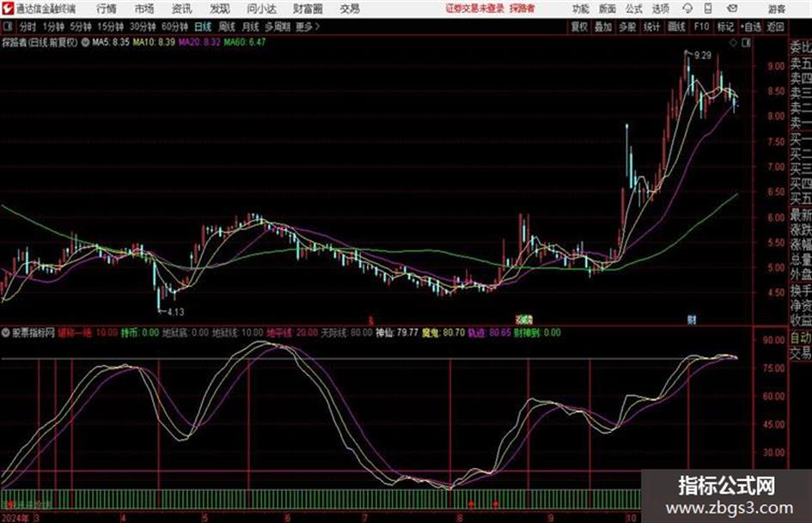Click the 统计 statistics button

pos(652,27)
